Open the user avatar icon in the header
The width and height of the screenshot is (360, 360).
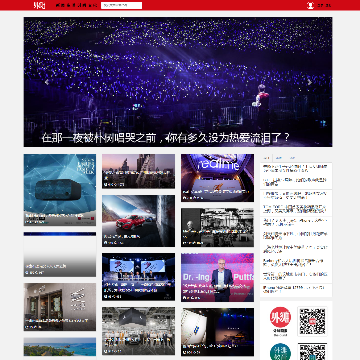(x=310, y=5)
